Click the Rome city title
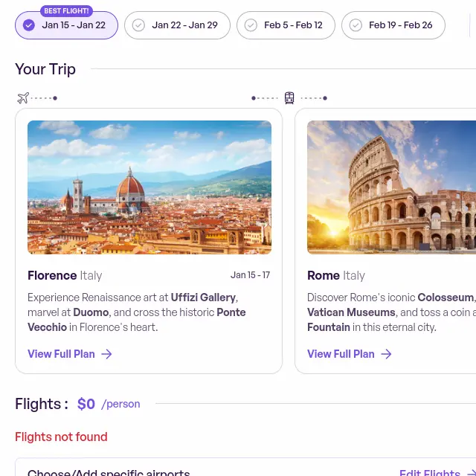The width and height of the screenshot is (476, 476). click(324, 276)
